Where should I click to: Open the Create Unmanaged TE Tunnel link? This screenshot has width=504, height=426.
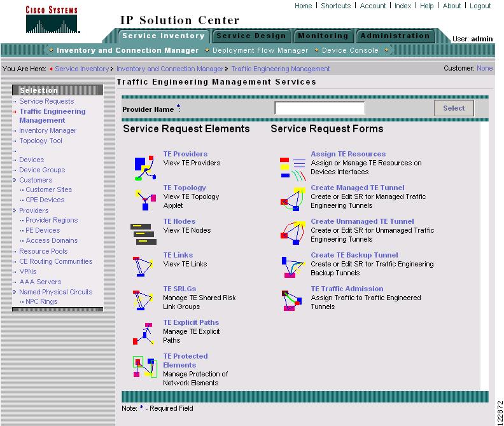tap(362, 221)
